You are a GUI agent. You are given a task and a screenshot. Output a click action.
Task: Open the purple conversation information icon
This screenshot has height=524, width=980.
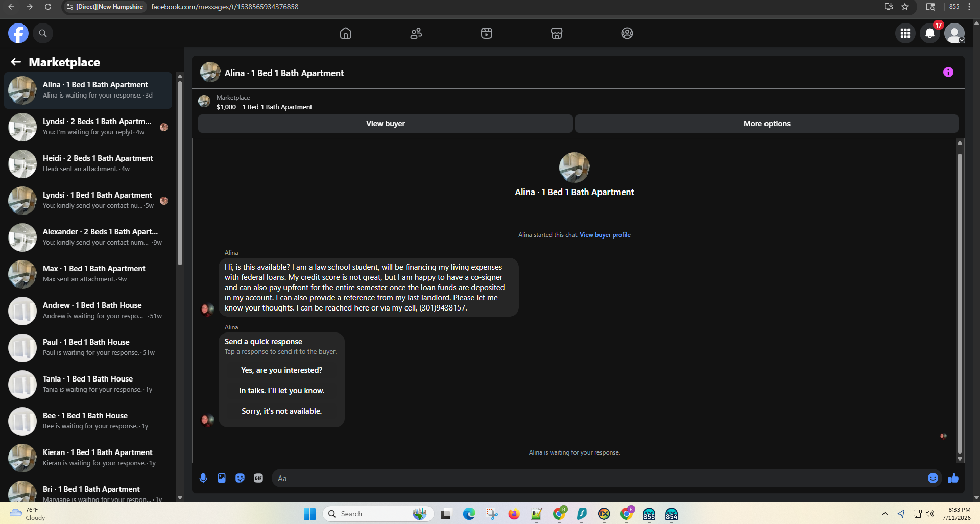click(x=948, y=72)
